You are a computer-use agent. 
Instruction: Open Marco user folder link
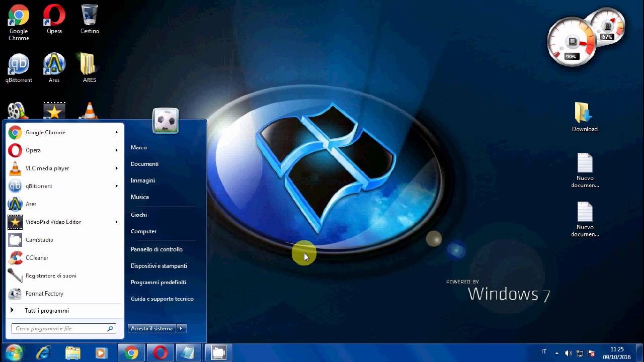pyautogui.click(x=139, y=147)
